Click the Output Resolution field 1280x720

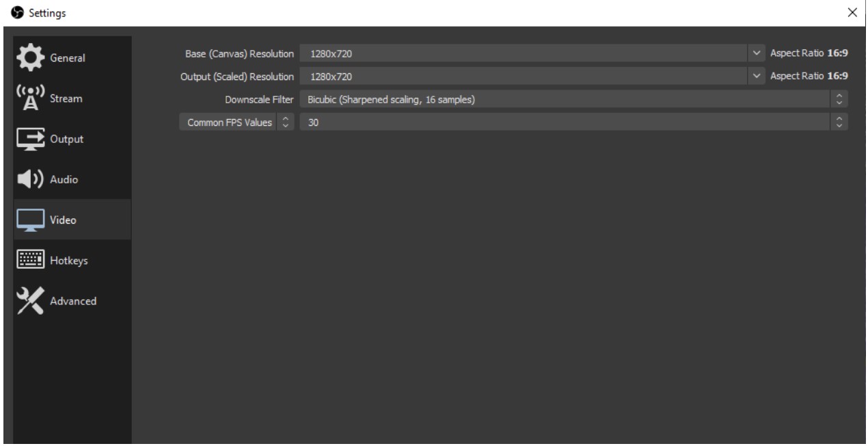525,76
